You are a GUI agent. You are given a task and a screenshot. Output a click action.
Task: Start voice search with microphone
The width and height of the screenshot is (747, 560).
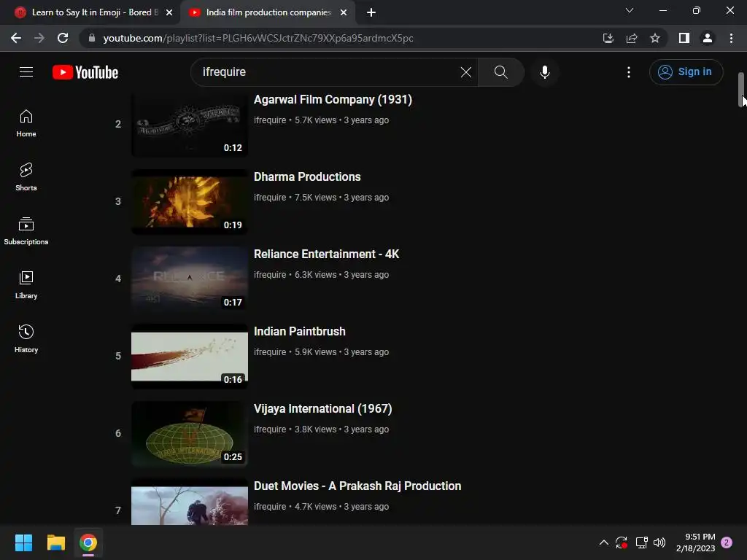coord(545,72)
